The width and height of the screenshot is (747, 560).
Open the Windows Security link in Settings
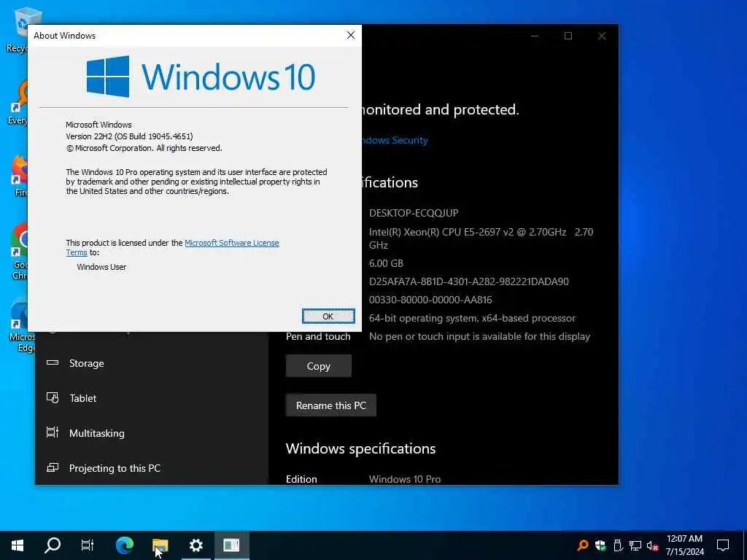coord(394,140)
